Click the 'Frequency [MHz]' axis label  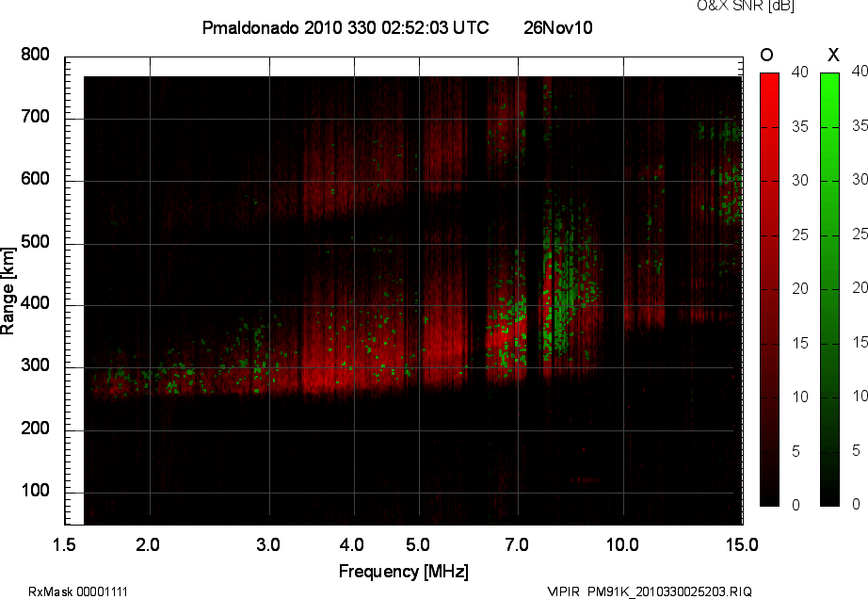[x=404, y=572]
